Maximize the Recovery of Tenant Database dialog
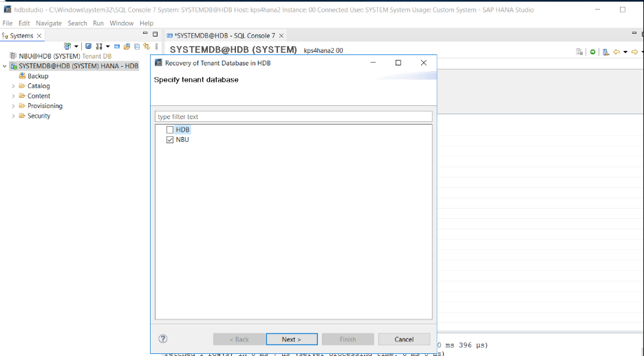This screenshot has width=644, height=356. pos(398,63)
